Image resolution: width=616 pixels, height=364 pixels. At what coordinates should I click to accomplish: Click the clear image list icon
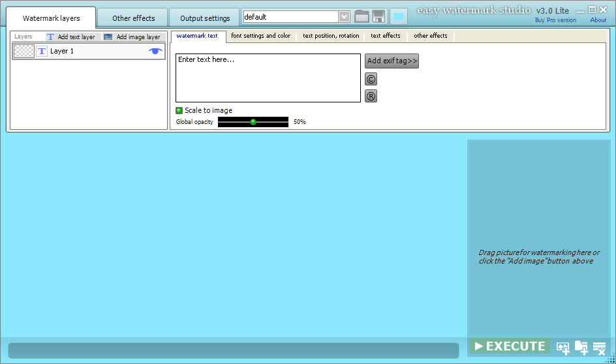point(600,348)
